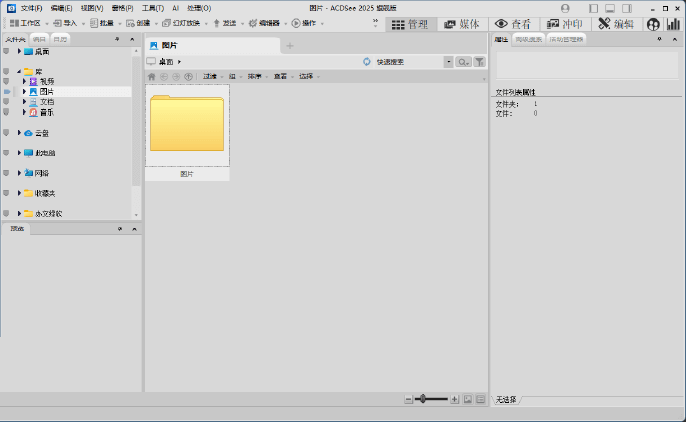Image resolution: width=686 pixels, height=422 pixels.
Task: Switch to 冲印 develop mode
Action: pos(564,24)
